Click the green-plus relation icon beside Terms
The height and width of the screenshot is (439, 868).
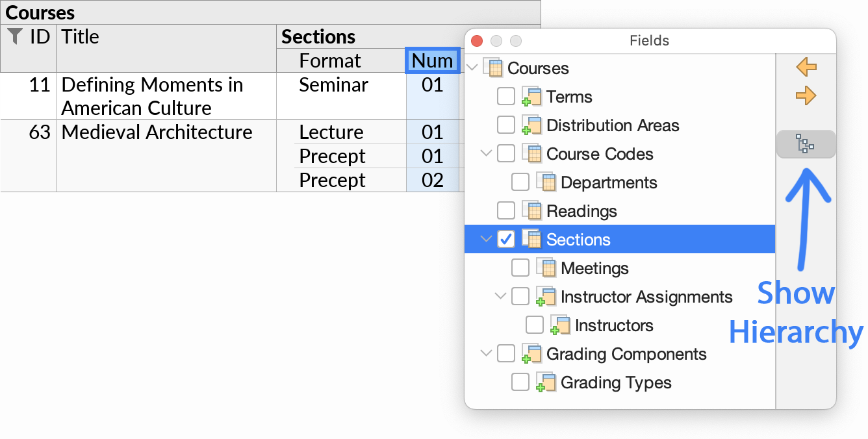pyautogui.click(x=531, y=96)
